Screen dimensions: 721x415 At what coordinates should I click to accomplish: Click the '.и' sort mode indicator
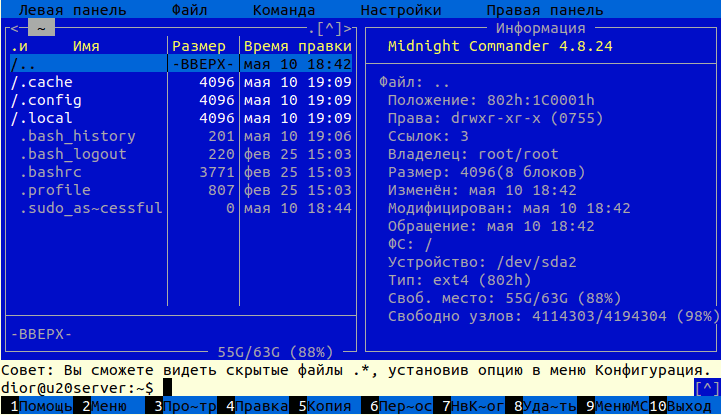19,46
